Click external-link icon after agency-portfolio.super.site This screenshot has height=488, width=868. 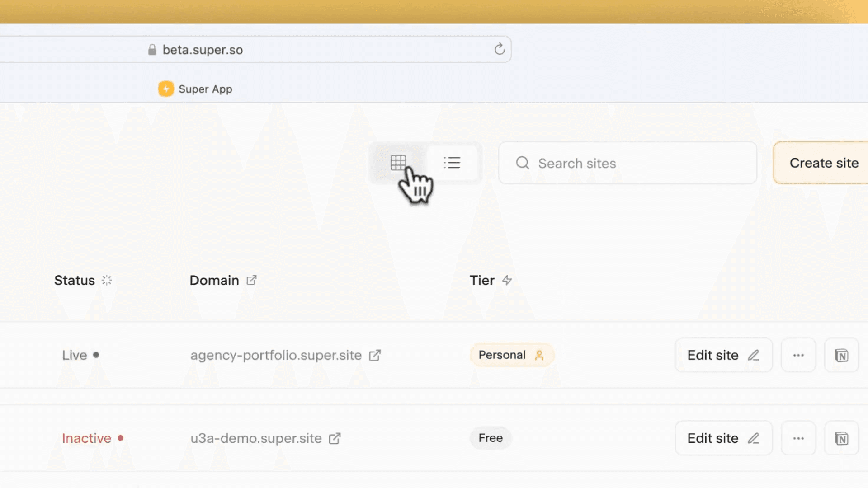pos(375,356)
